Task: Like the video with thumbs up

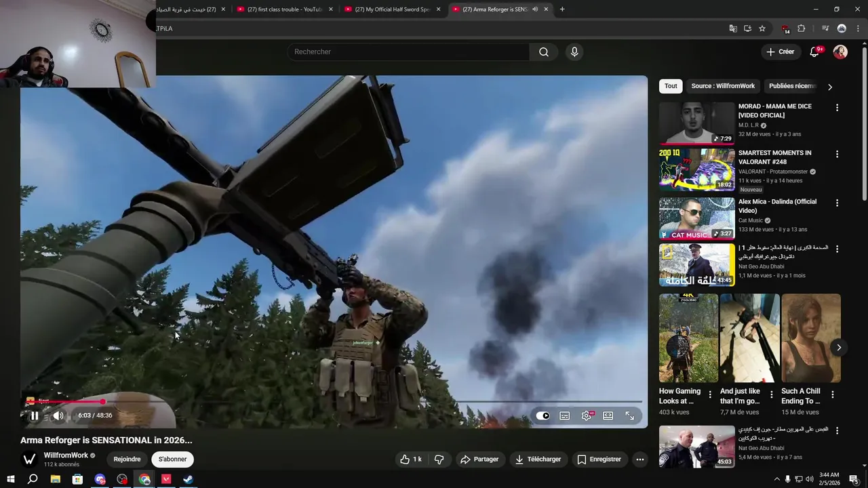Action: 412,459
